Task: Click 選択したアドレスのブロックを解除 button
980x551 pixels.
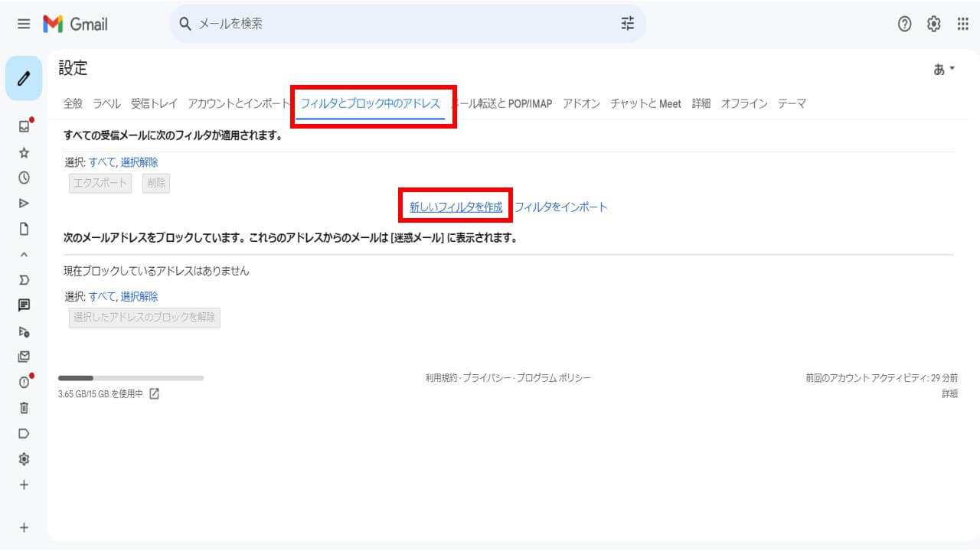Action: pos(145,318)
